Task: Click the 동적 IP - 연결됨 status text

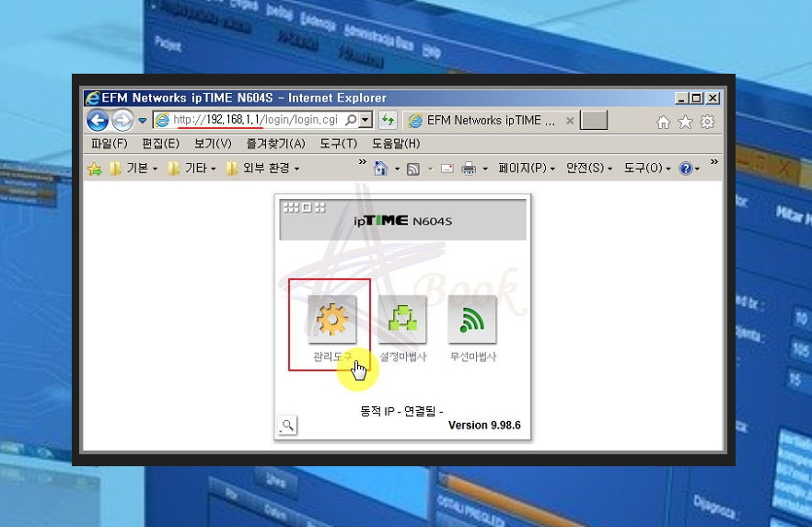Action: tap(401, 412)
